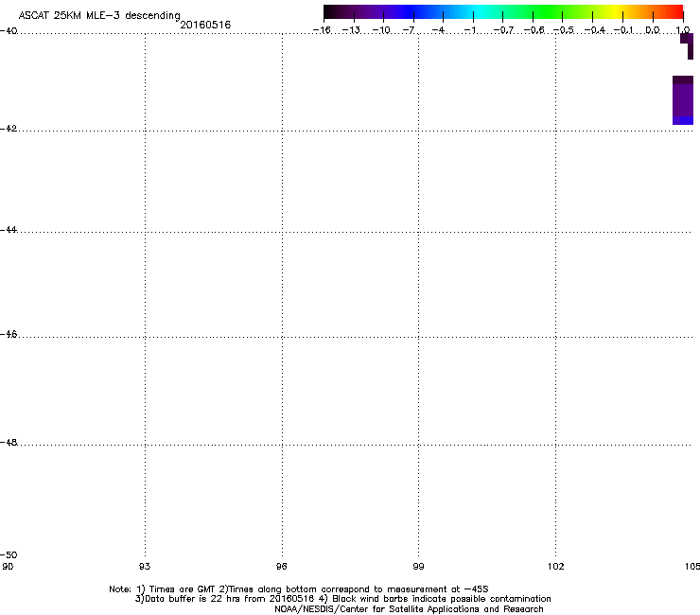Click the latitude label -46
Screen dimensions: 700x615
pyautogui.click(x=9, y=335)
